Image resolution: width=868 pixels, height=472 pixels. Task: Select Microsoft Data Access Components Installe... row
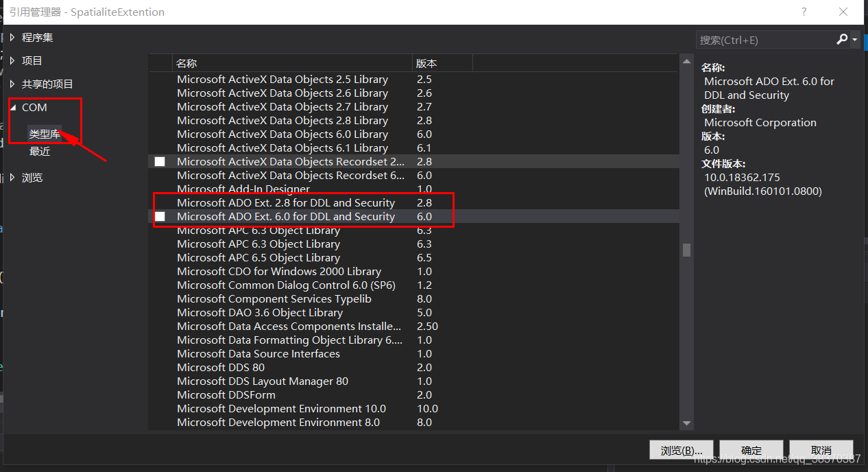tap(414, 327)
